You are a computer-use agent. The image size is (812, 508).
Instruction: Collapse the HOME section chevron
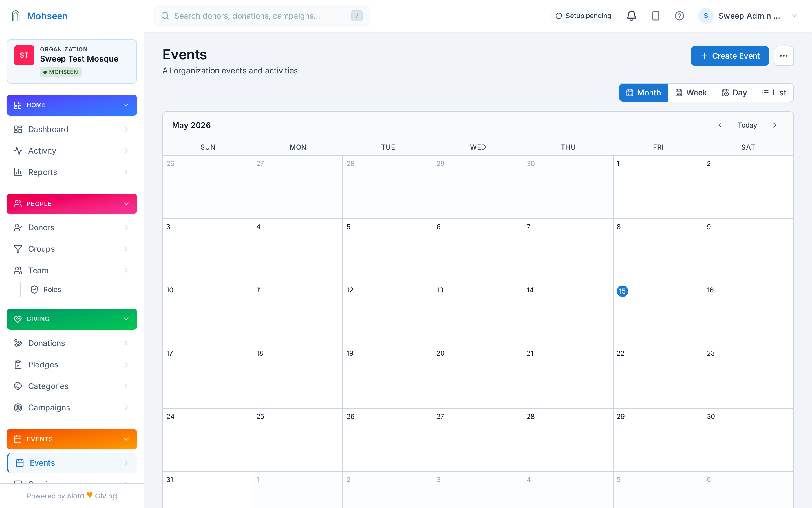tap(126, 105)
